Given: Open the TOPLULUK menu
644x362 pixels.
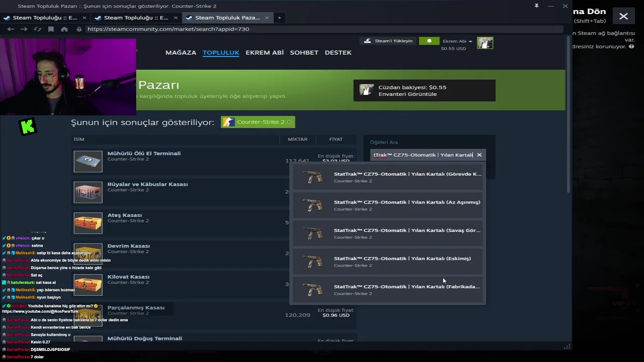Looking at the screenshot, I should pos(220,52).
